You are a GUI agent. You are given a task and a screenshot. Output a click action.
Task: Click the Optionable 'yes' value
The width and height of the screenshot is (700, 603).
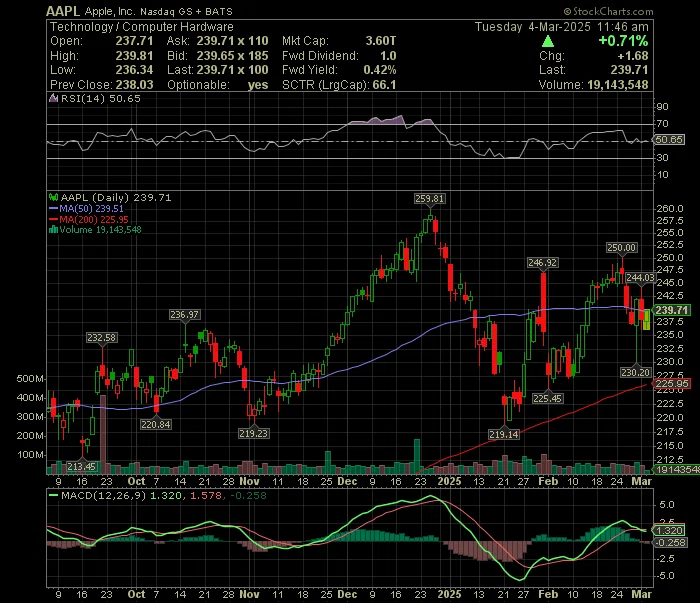coord(258,85)
